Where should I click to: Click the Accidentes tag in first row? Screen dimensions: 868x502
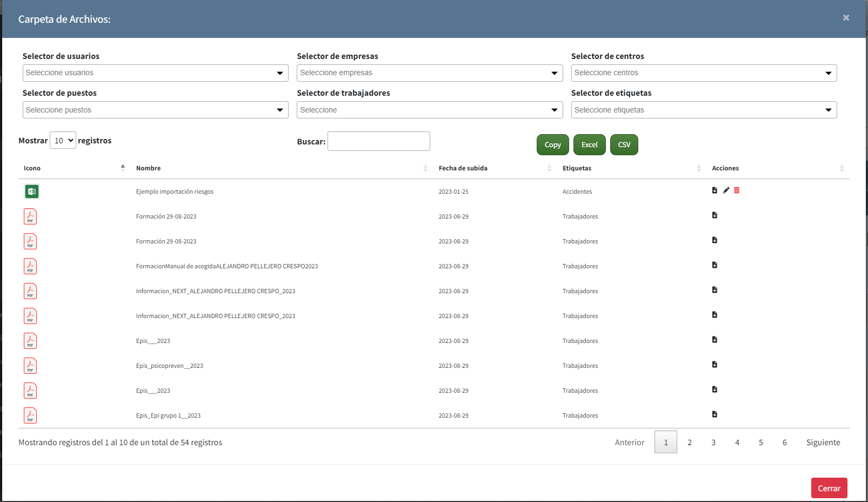[x=577, y=191]
